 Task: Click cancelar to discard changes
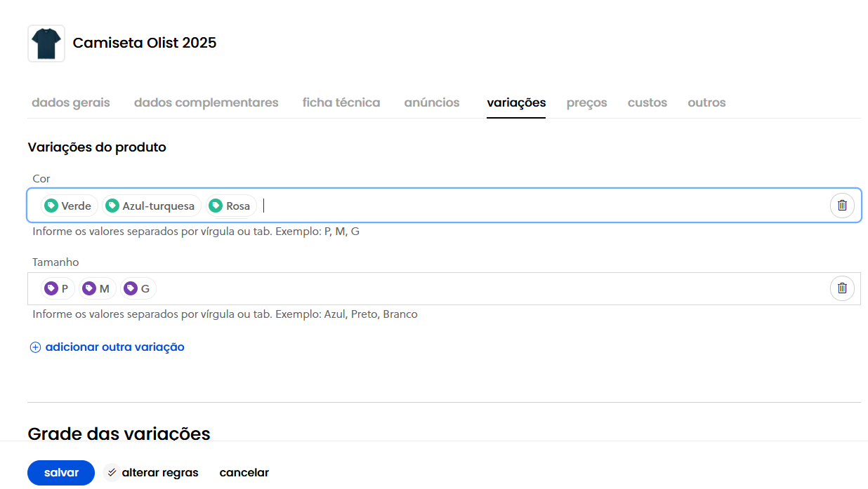[x=244, y=473]
